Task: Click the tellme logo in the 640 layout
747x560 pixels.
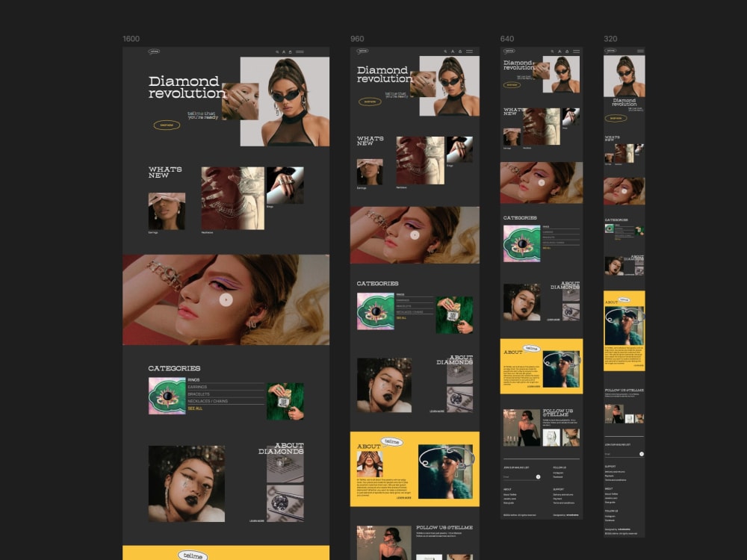Action: pyautogui.click(x=509, y=51)
